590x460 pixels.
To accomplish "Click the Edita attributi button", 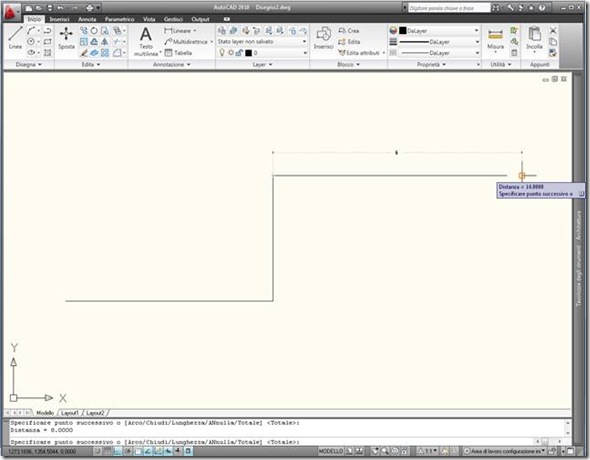I will 359,53.
